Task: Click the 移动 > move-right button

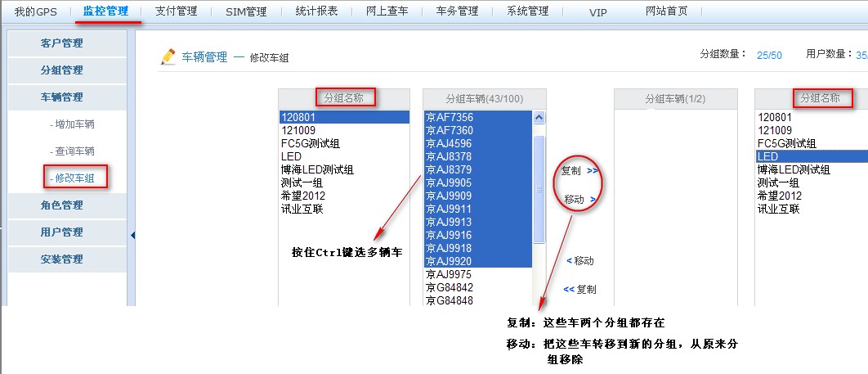Action: (580, 199)
